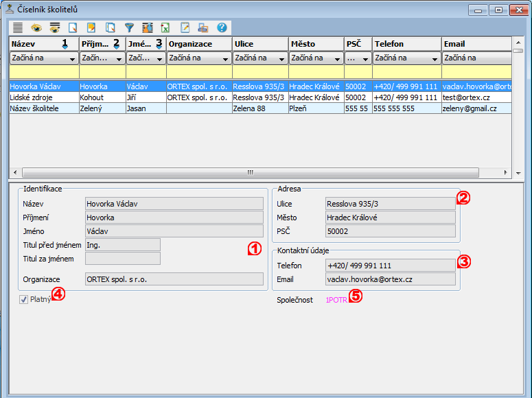Viewport: 532px width, 398px height.
Task: Open the Název filter condition dropdown
Action: click(72, 59)
